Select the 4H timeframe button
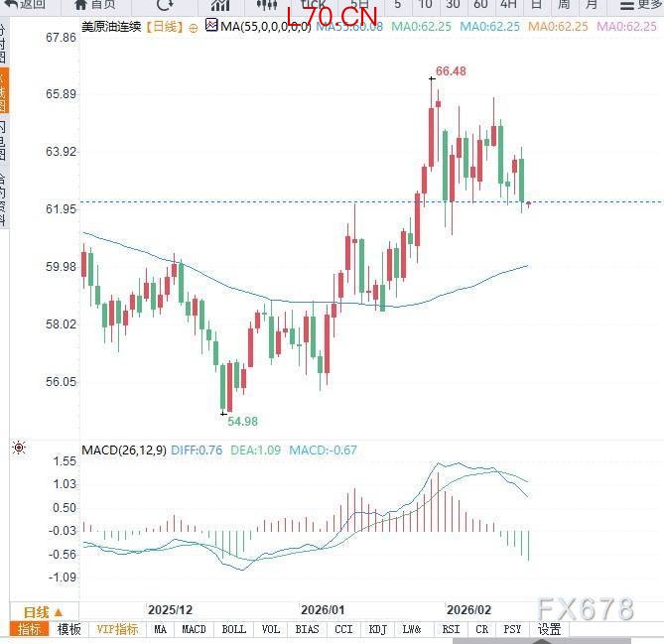This screenshot has width=664, height=644. 507,5
